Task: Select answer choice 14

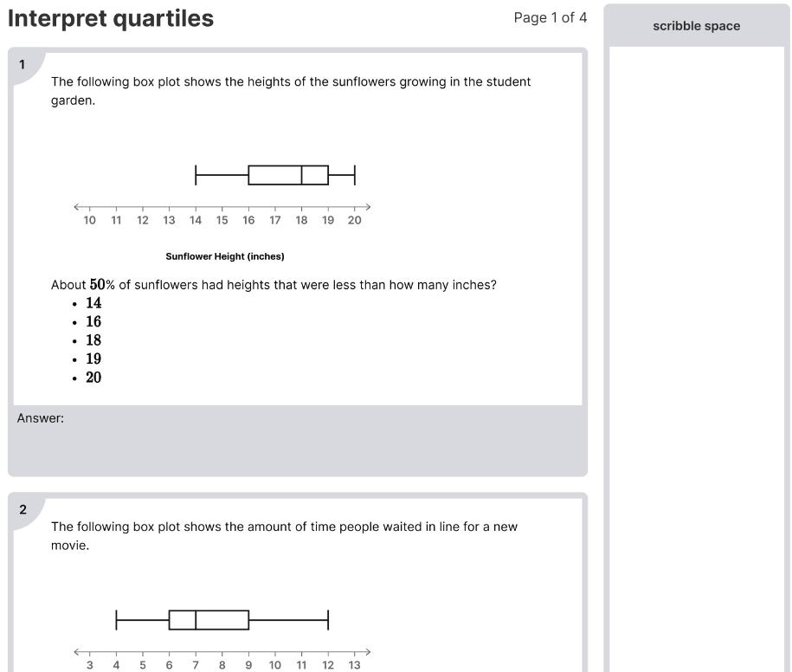Action: pos(93,303)
